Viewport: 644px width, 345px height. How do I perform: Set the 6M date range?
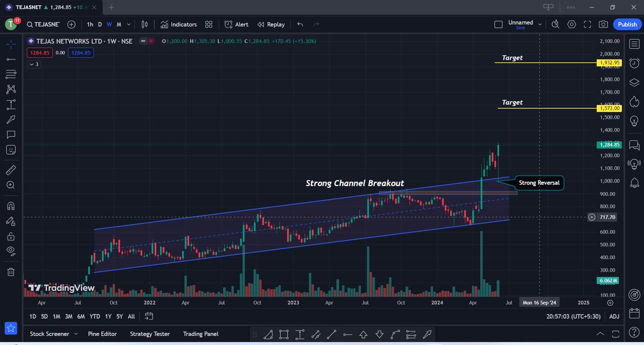81,317
